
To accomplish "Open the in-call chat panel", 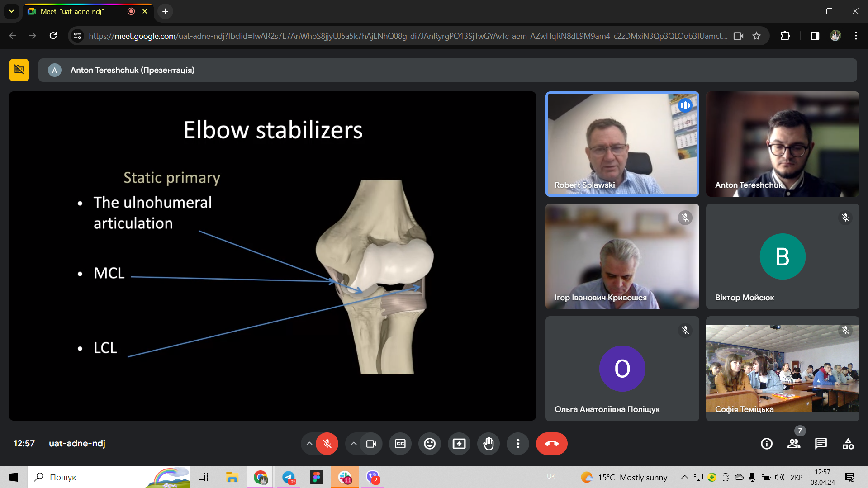I will 821,444.
